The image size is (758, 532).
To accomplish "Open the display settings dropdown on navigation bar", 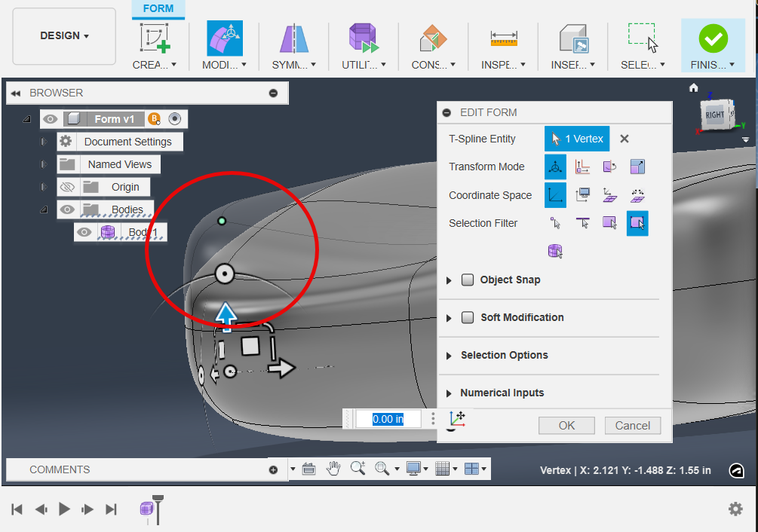I will pyautogui.click(x=426, y=468).
